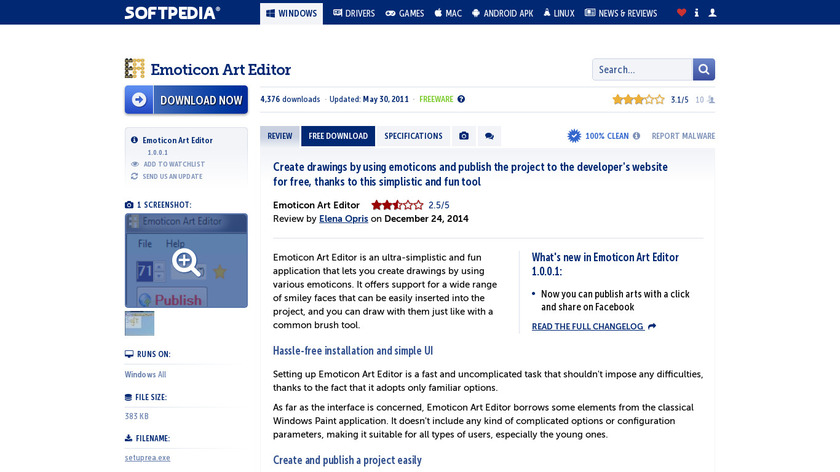The height and width of the screenshot is (472, 840).
Task: Click the user account icon
Action: [x=712, y=13]
